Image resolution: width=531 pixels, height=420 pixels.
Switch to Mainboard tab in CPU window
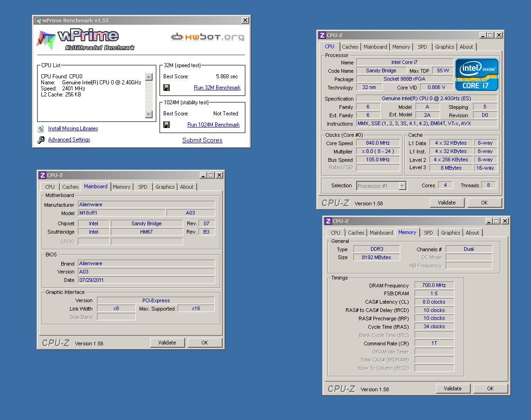(375, 47)
